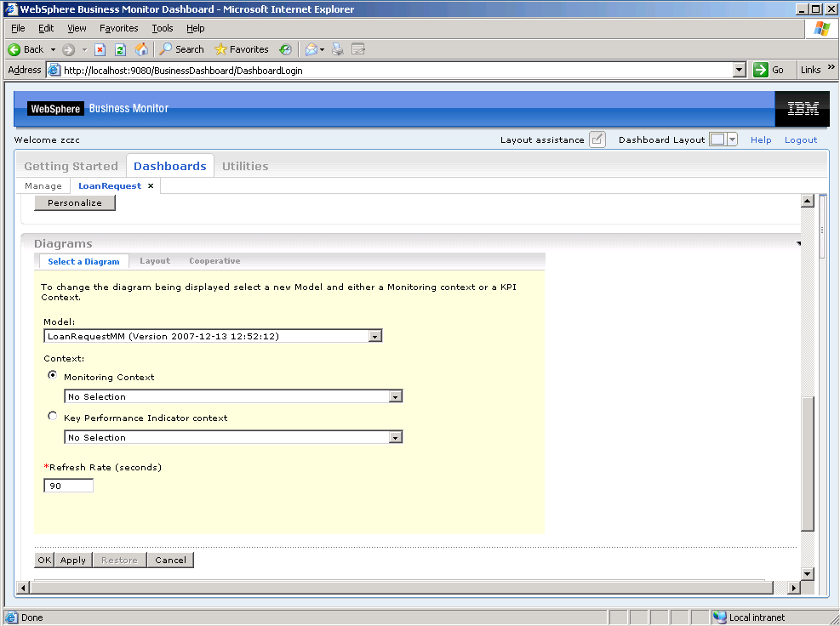Click the Mail envelope icon
Viewport: 840px width, 626px height.
coord(311,50)
